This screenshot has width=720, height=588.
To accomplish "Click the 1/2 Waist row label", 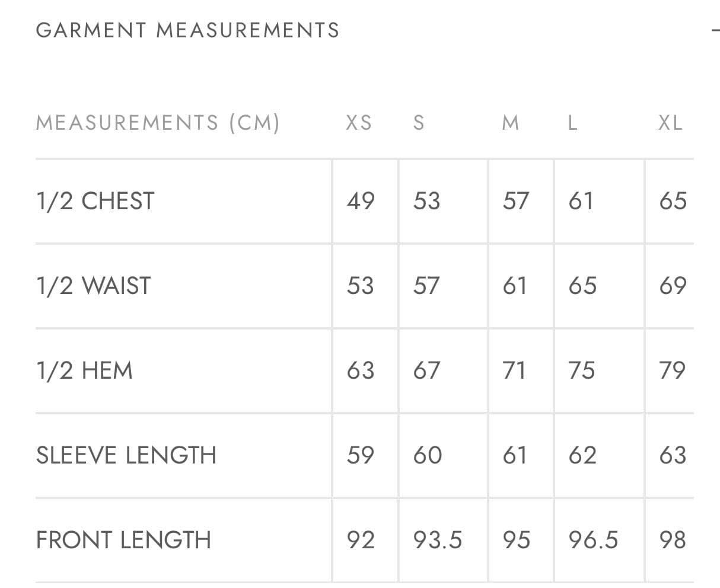I will (x=94, y=286).
